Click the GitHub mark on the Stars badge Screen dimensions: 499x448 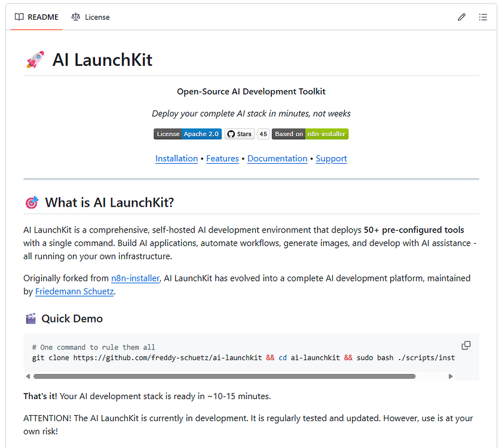coord(232,134)
